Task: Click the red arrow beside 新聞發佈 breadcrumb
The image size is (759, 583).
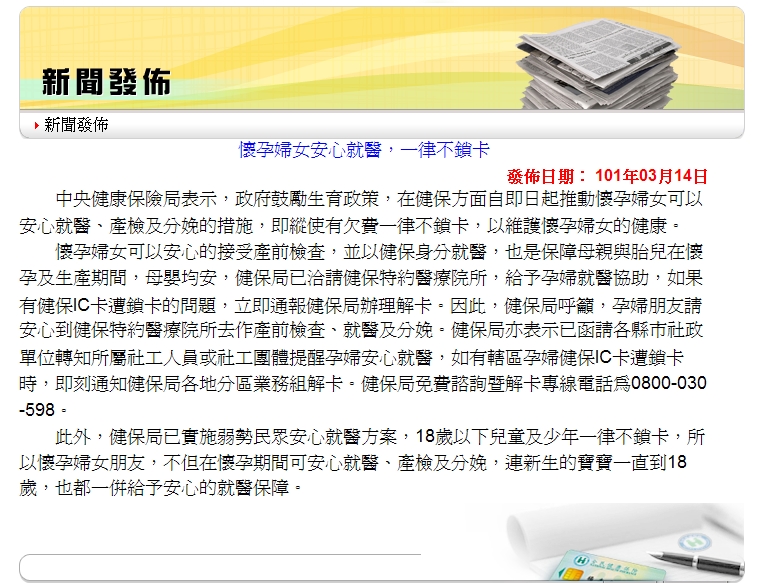Action: click(37, 125)
